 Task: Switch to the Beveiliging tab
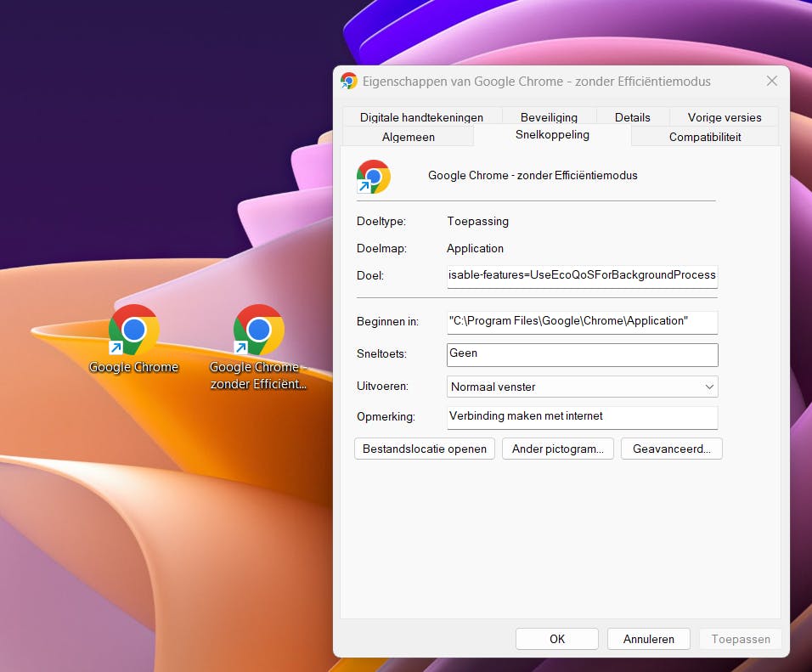549,116
